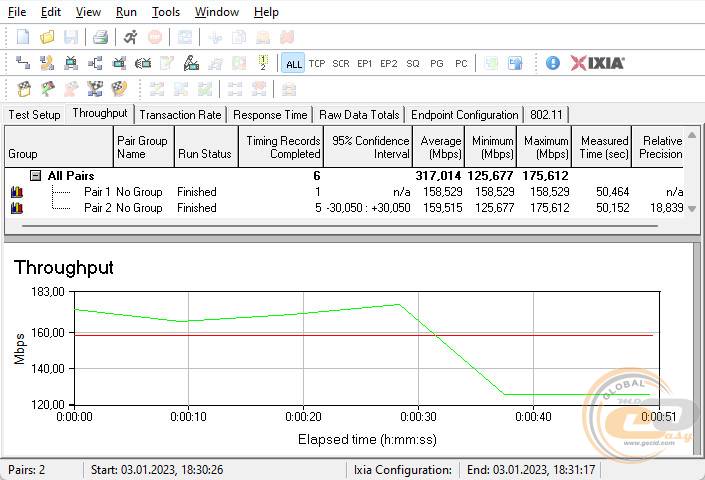Click the yellow 1-2 renumber icon
Screen dimensions: 705x480
tap(263, 63)
